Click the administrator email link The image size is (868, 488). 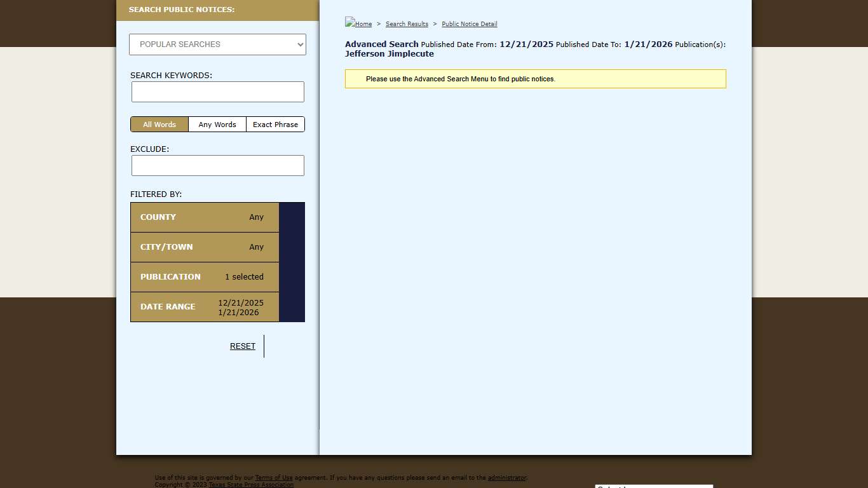pos(507,478)
